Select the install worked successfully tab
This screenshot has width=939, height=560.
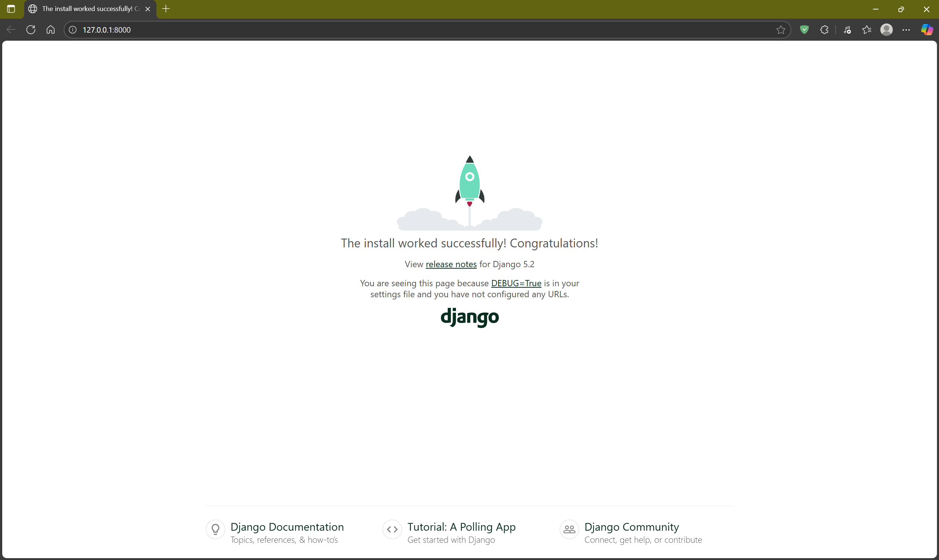[87, 9]
